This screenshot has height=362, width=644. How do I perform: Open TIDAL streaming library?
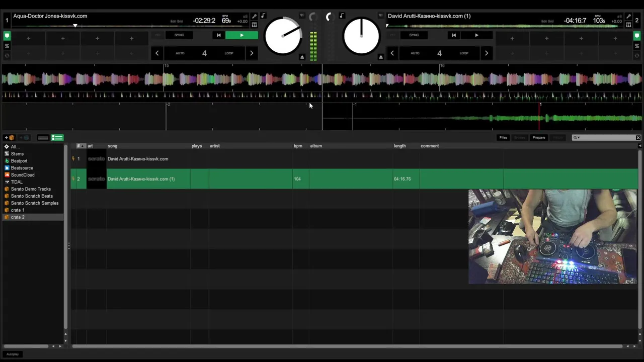pos(17,182)
